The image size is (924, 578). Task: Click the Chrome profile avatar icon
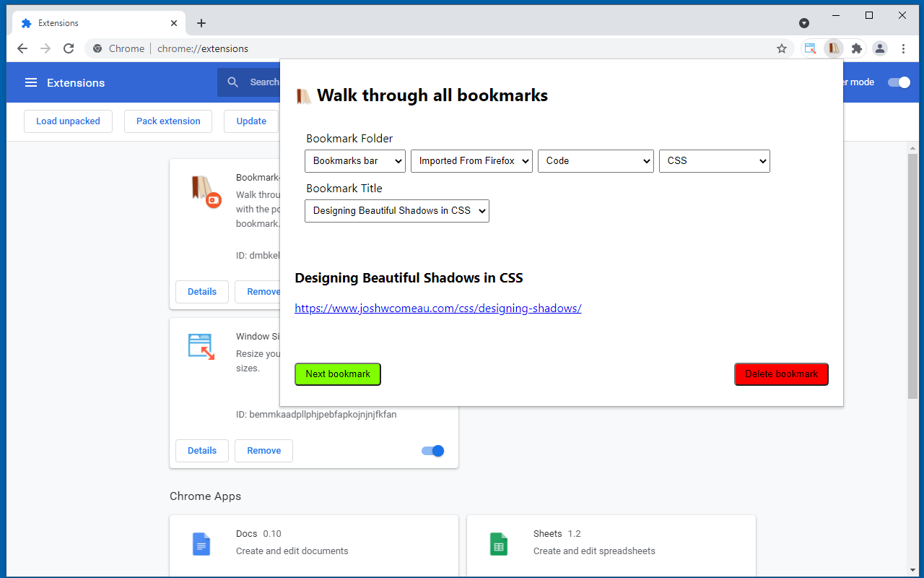[x=880, y=48]
